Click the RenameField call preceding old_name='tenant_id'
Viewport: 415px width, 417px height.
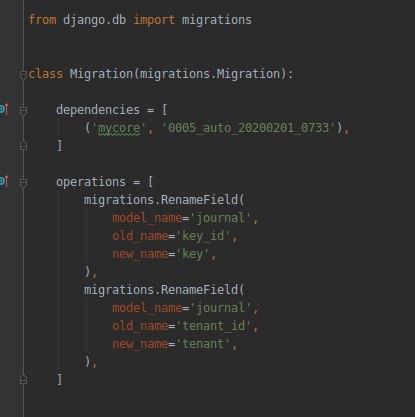[164, 290]
